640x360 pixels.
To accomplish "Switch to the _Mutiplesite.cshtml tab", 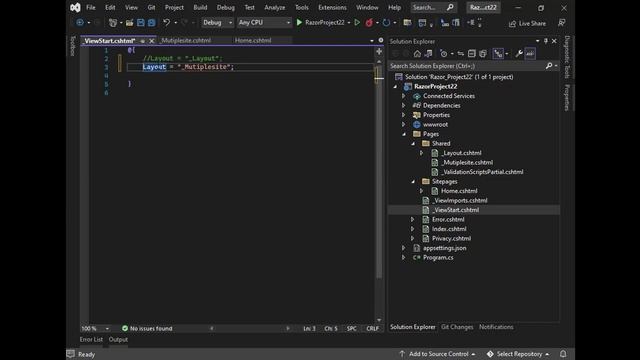I will [185, 40].
